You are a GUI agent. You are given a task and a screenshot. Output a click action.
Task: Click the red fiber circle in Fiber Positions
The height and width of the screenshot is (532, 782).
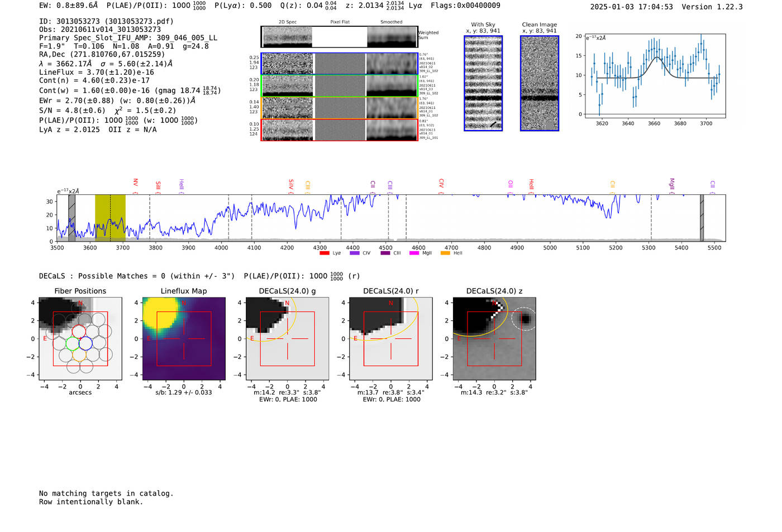click(79, 332)
